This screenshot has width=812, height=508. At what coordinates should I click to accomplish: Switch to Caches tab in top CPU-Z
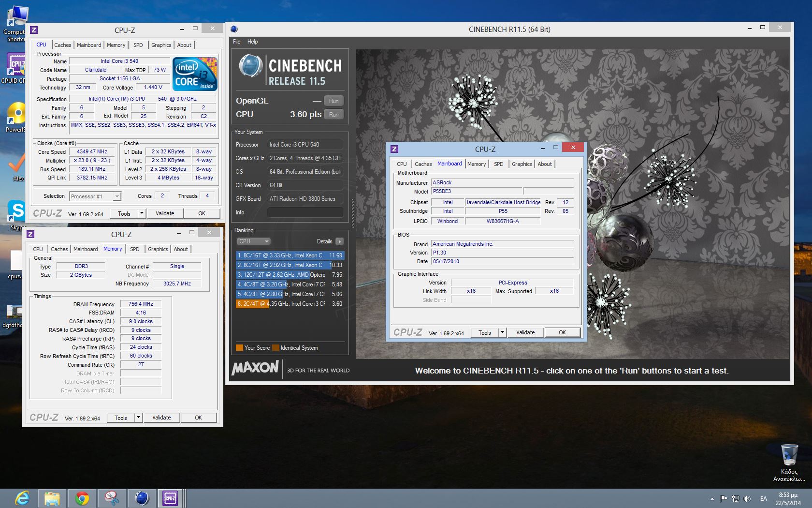[x=62, y=45]
